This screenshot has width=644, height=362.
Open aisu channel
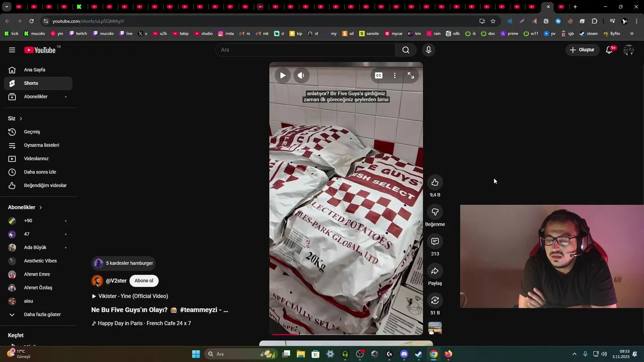[x=38, y=301]
